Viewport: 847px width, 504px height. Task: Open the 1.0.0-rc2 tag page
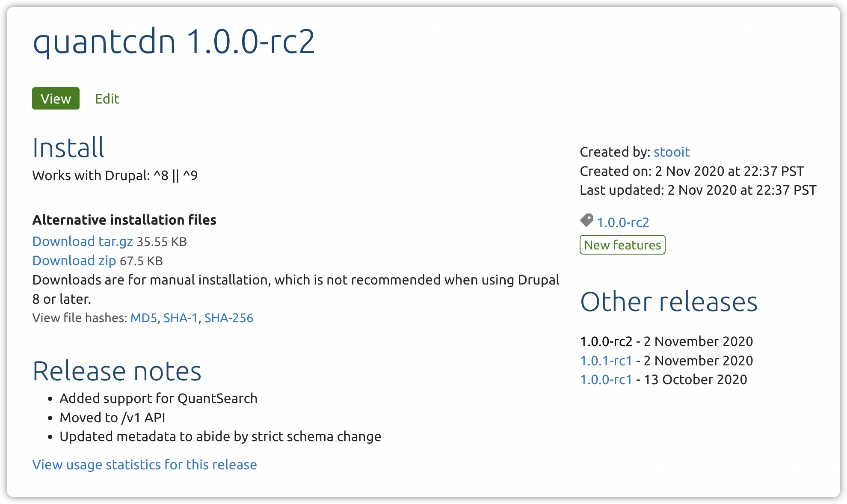[x=622, y=222]
